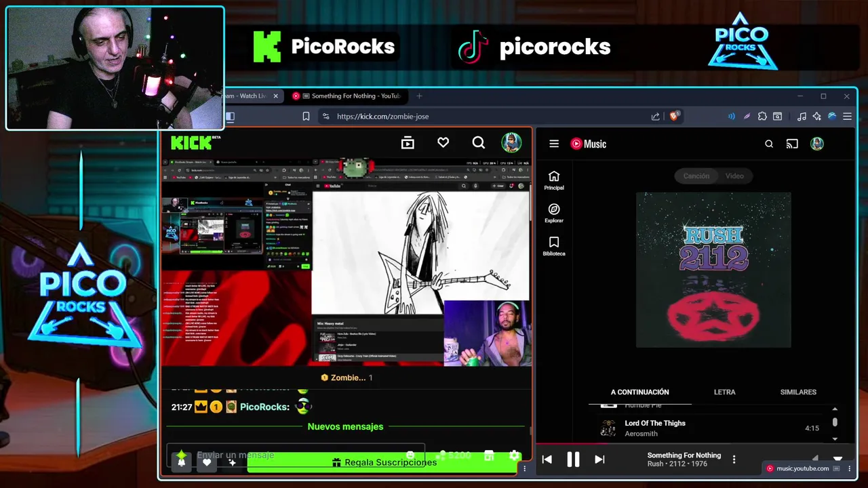Select the LETRA tab
The image size is (868, 488).
point(724,392)
